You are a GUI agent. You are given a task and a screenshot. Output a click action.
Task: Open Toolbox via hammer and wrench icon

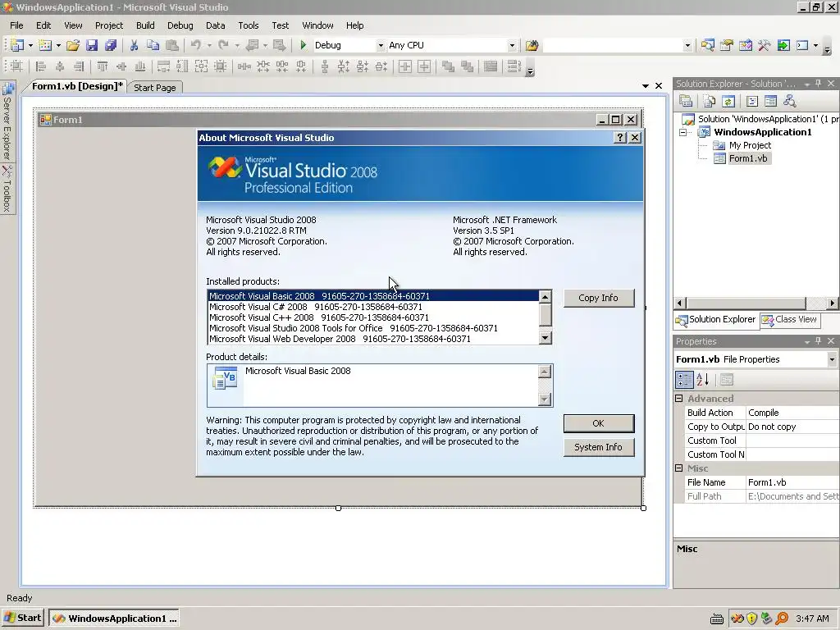[764, 46]
